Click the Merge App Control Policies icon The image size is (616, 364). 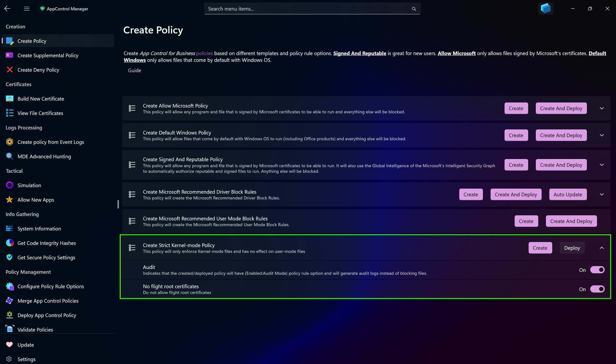[10, 301]
